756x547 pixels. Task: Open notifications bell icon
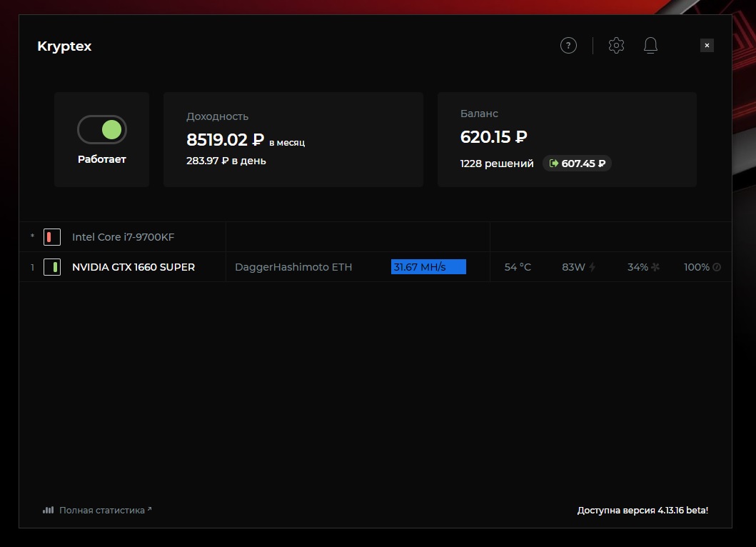point(650,45)
